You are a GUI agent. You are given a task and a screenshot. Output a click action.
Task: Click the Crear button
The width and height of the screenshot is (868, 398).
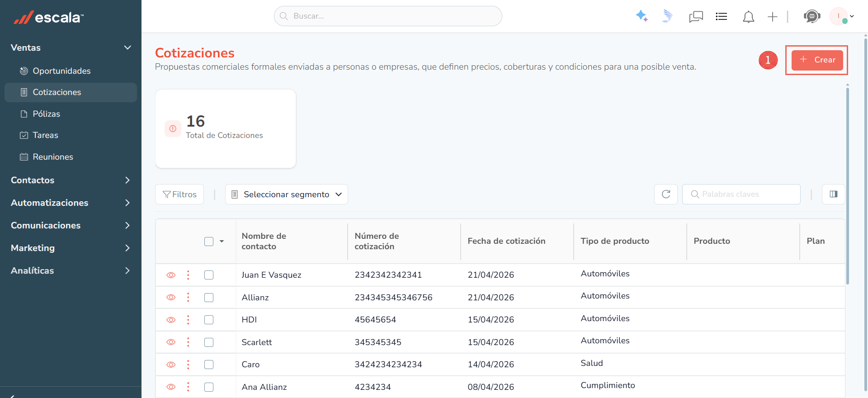tap(817, 60)
